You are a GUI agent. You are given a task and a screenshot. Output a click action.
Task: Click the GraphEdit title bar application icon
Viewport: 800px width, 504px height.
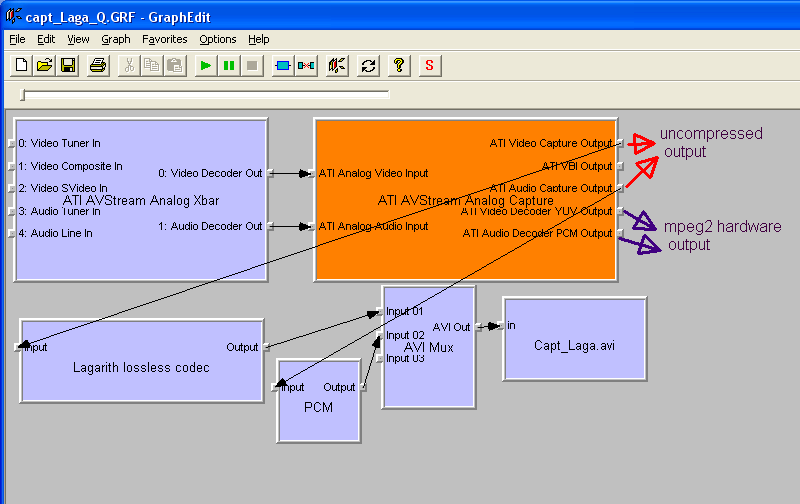click(x=14, y=16)
